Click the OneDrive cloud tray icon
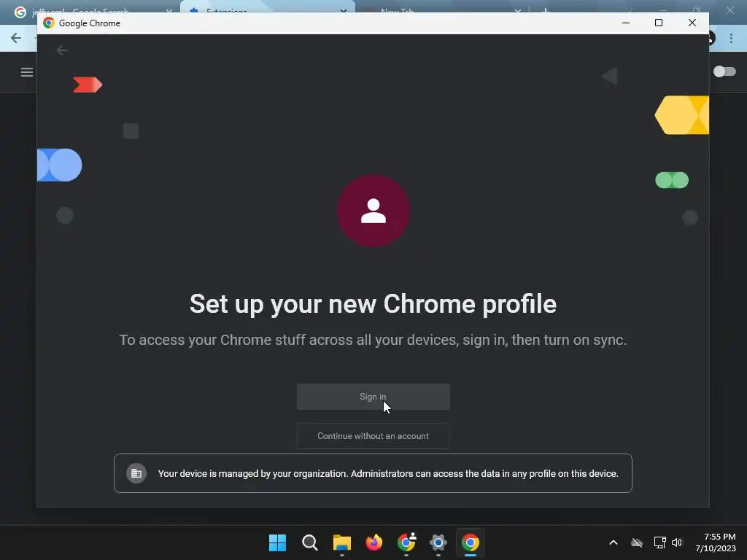This screenshot has height=560, width=747. [x=637, y=542]
